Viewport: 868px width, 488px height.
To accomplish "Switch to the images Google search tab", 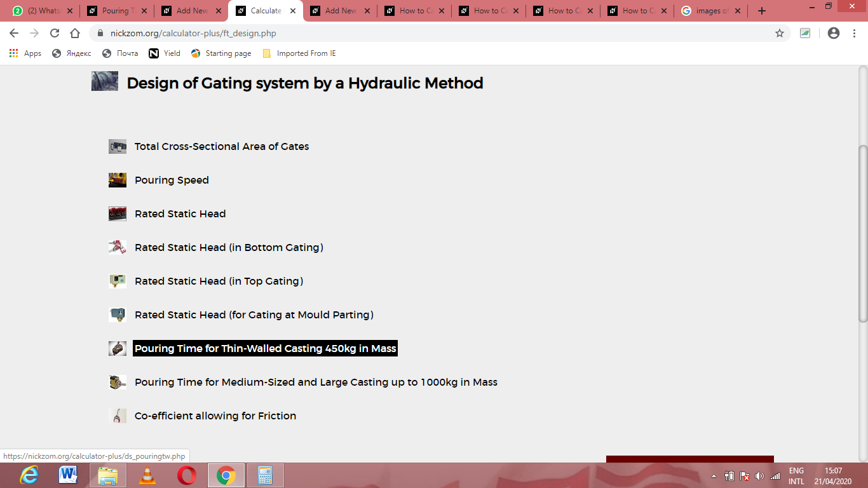I will (x=712, y=11).
